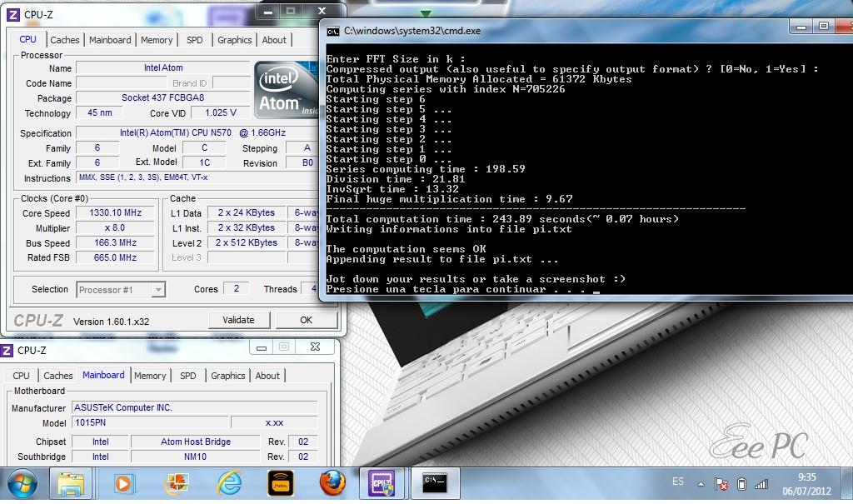The height and width of the screenshot is (504, 853).
Task: Click Rated FSB value 665.0 MHz
Action: [115, 257]
